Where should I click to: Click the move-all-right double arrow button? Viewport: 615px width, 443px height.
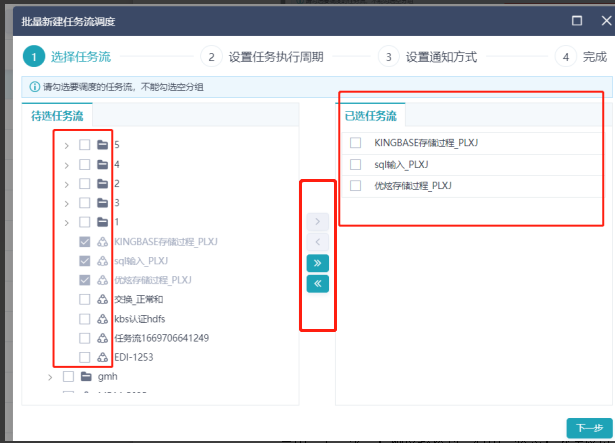(x=317, y=263)
